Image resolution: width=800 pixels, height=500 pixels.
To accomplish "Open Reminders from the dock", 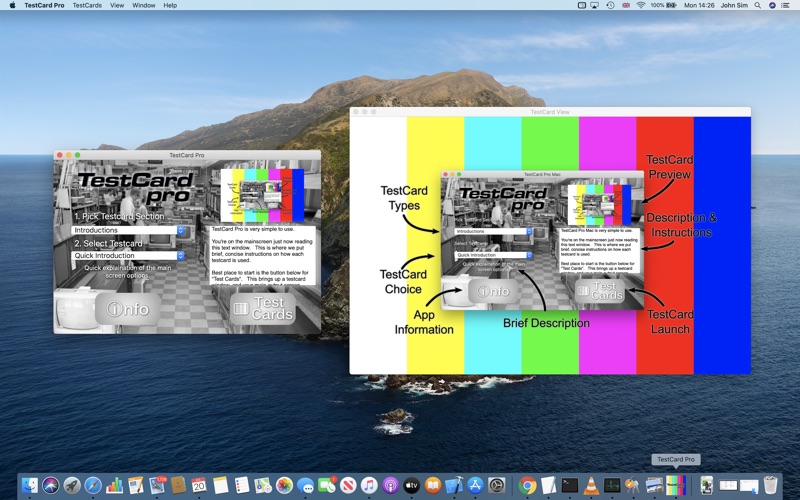I will (242, 485).
